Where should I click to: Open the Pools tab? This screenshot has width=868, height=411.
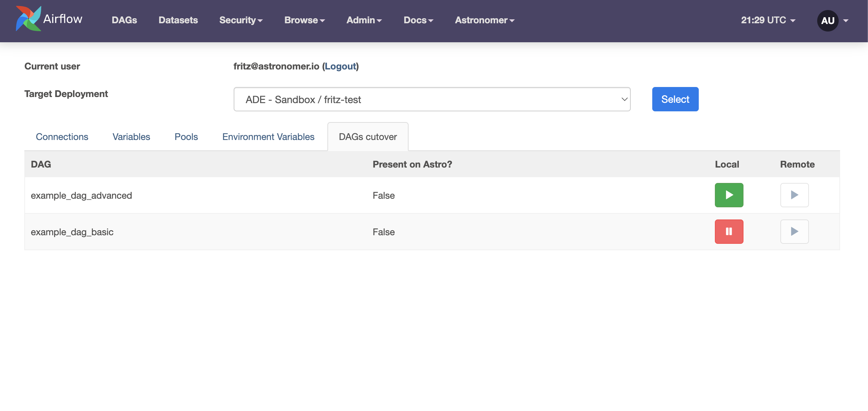coord(186,137)
